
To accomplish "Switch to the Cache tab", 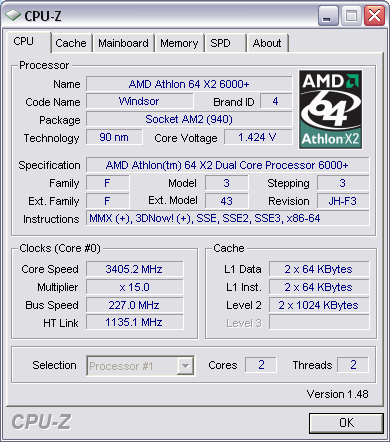I will click(x=71, y=43).
